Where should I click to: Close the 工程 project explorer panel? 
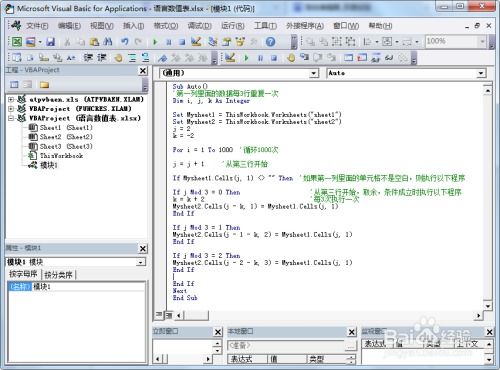click(x=143, y=71)
